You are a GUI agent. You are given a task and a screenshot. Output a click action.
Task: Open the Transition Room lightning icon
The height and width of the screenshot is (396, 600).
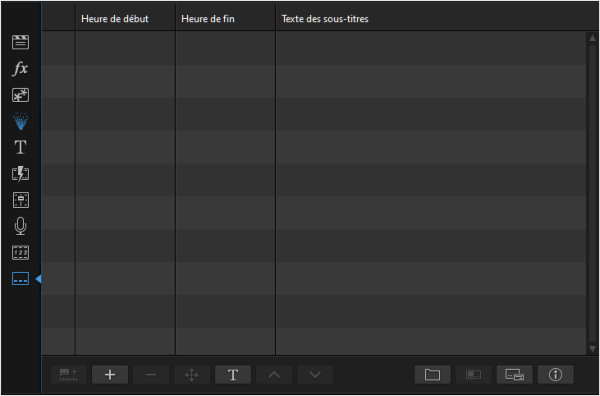click(x=20, y=174)
